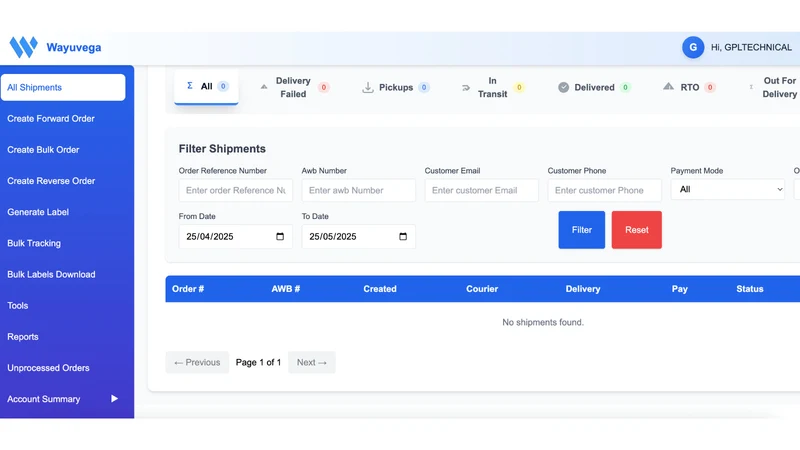The image size is (800, 450).
Task: Switch to the Pickups tab
Action: pyautogui.click(x=396, y=87)
